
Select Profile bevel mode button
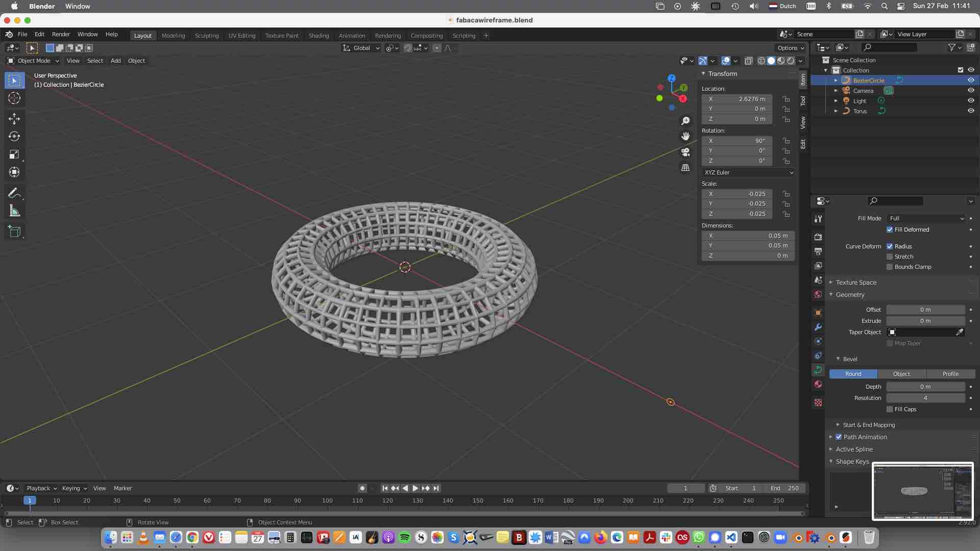950,374
